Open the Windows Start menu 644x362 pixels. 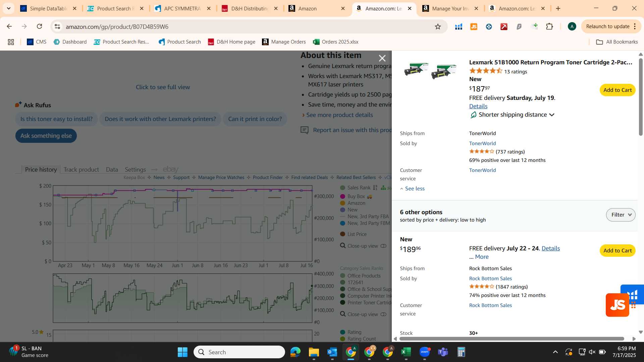point(182,352)
